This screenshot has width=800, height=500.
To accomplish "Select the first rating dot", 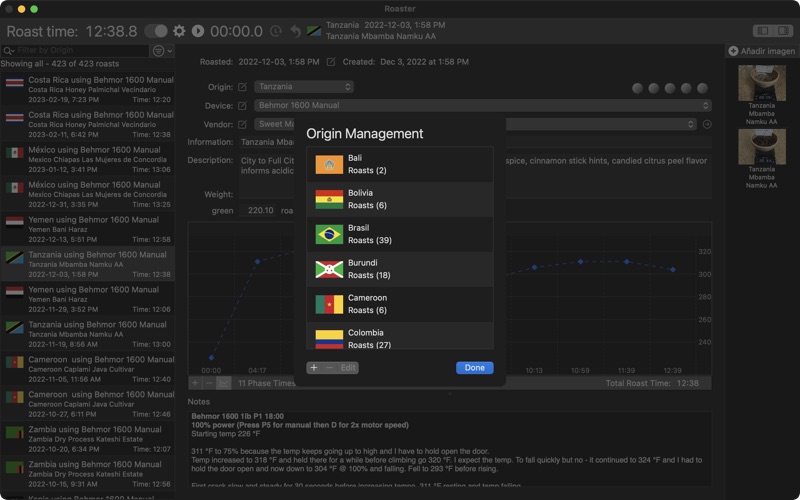I will tap(637, 88).
